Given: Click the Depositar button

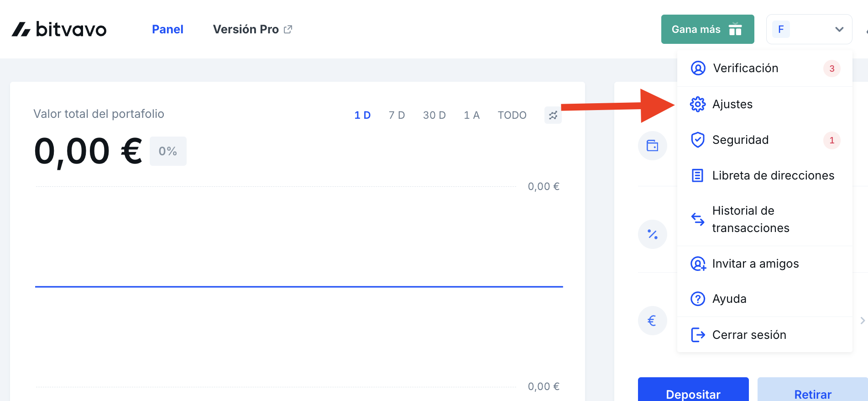Looking at the screenshot, I should point(693,392).
